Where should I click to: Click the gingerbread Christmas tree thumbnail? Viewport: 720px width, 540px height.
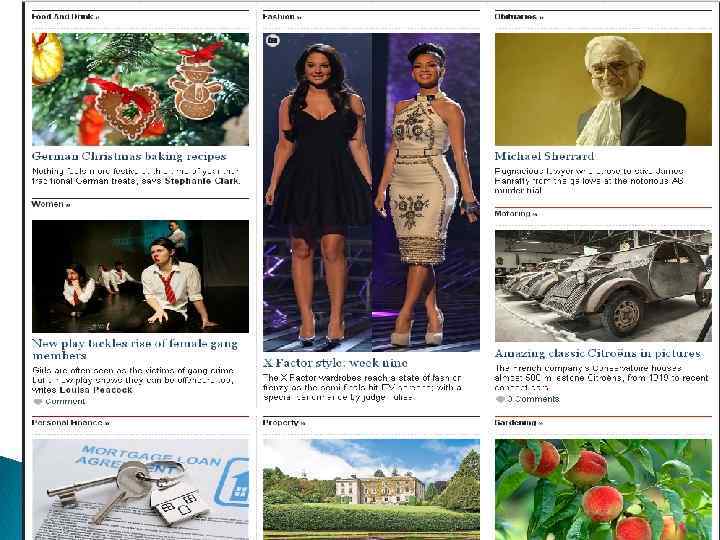coord(141,89)
